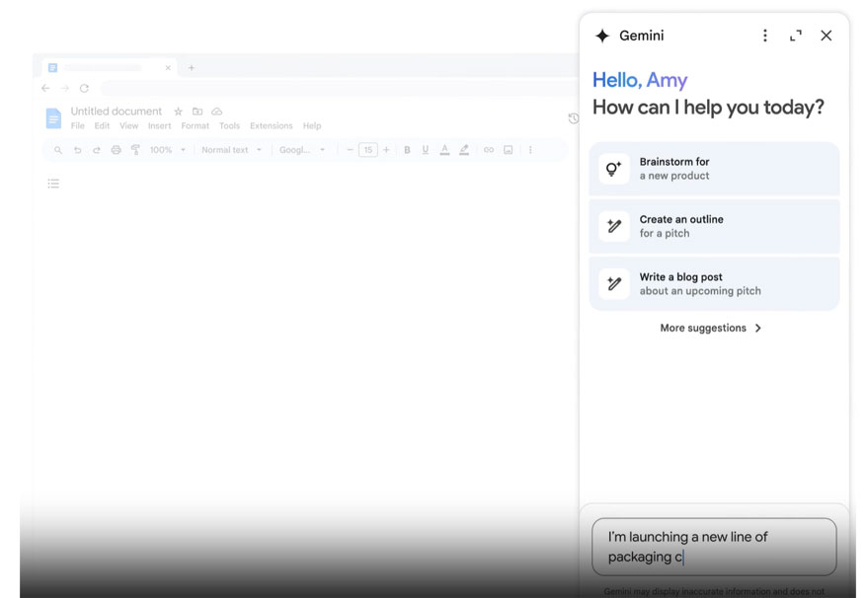868x598 pixels.
Task: Toggle bold formatting
Action: (407, 150)
